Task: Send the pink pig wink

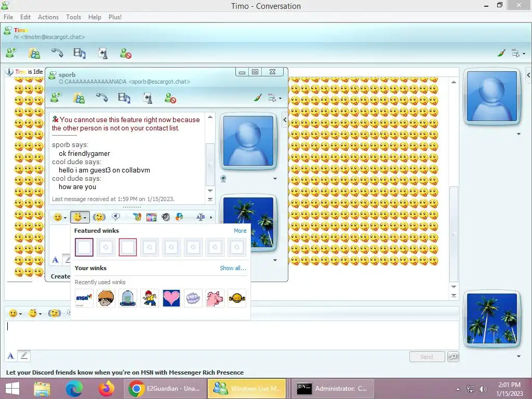Action: coord(215,298)
